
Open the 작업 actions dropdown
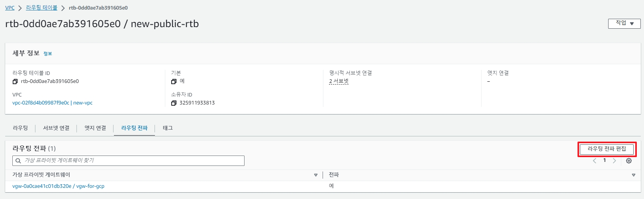pos(624,24)
